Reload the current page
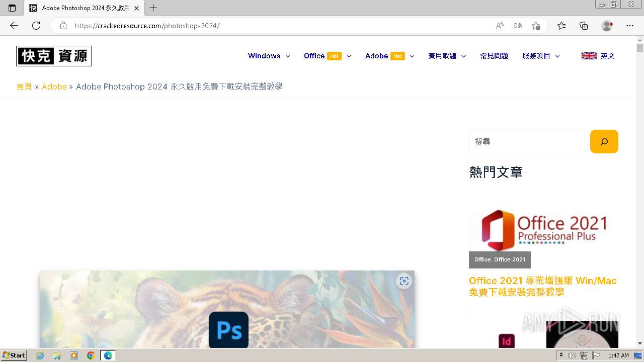 36,26
